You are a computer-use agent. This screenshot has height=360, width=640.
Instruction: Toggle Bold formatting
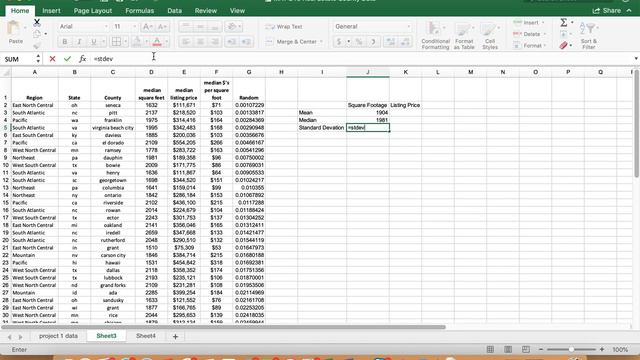[x=64, y=42]
